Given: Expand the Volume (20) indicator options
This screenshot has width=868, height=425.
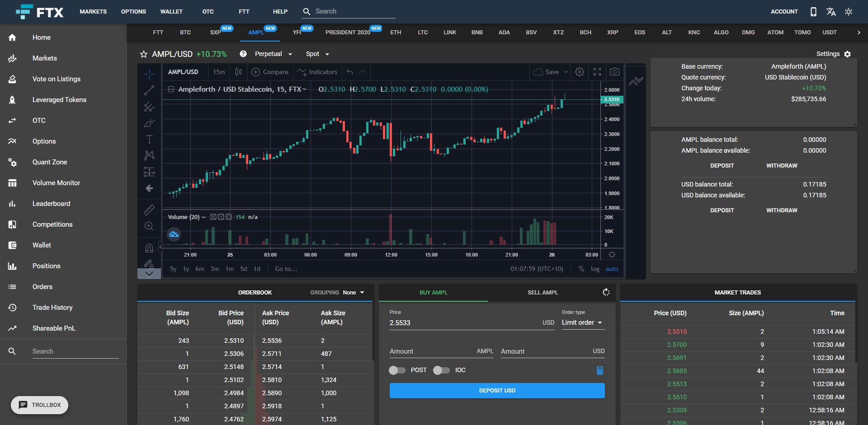Looking at the screenshot, I should coord(203,217).
